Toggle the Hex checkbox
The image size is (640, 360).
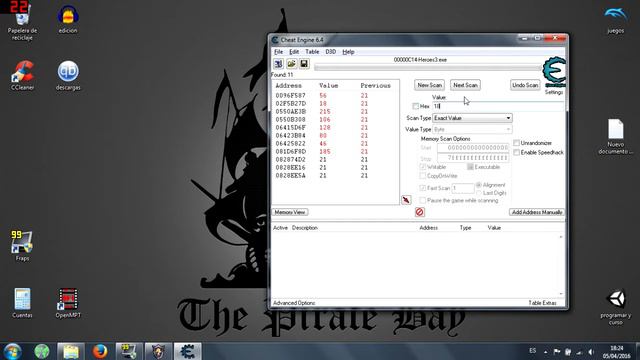coord(416,106)
